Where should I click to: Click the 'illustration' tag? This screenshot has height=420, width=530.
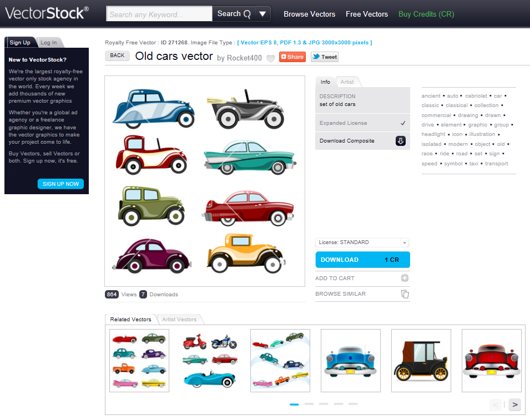(482, 134)
